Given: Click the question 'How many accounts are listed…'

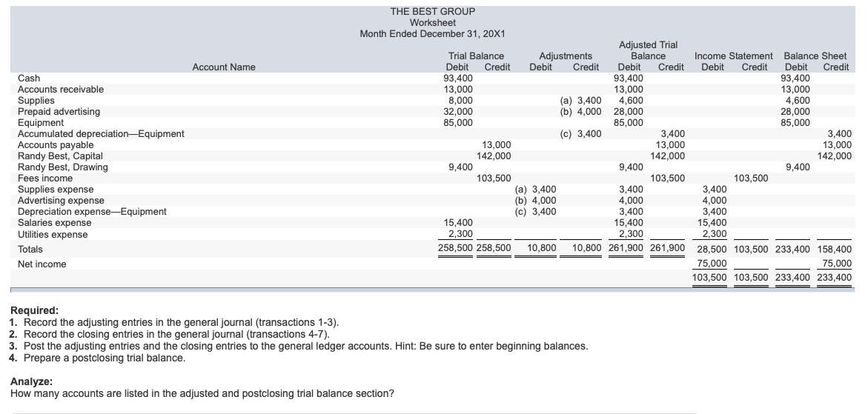Looking at the screenshot, I should click(202, 393).
